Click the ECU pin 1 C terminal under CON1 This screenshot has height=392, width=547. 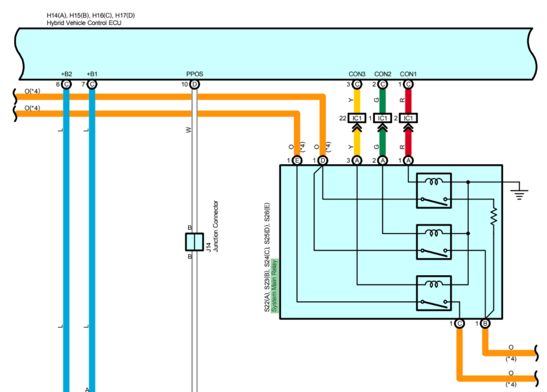pos(408,84)
